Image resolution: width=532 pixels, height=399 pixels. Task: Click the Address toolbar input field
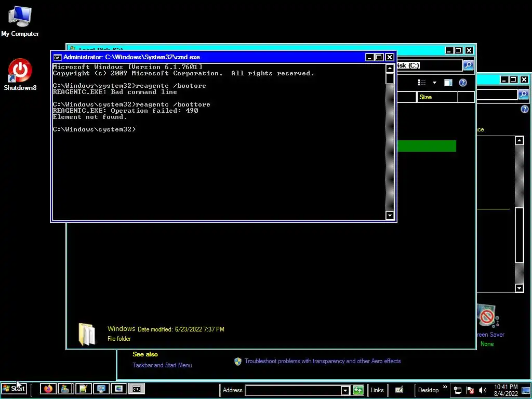point(293,390)
